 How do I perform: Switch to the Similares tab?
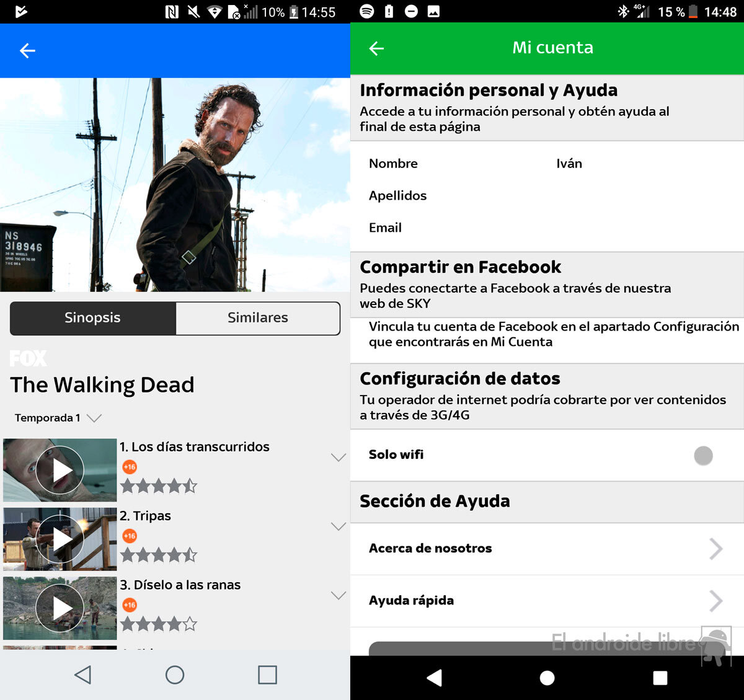click(x=258, y=318)
